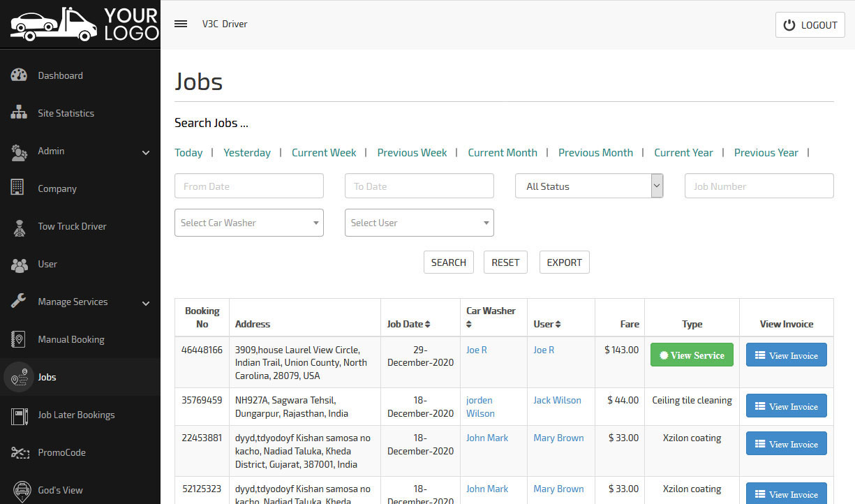This screenshot has height=504, width=855.
Task: Sort table by User column arrows
Action: click(558, 324)
